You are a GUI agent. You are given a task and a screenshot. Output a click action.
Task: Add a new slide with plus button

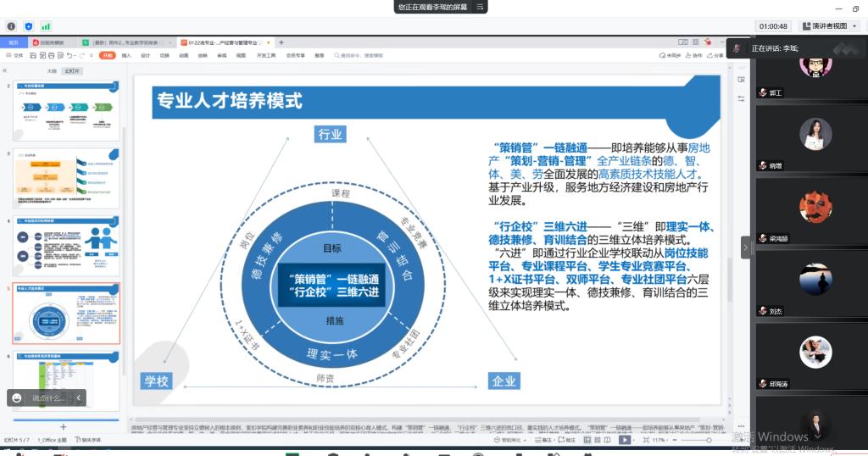pyautogui.click(x=63, y=426)
